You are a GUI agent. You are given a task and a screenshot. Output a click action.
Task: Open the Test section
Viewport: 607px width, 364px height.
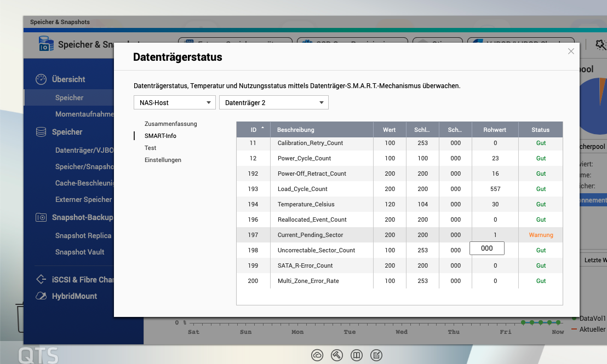coord(150,148)
